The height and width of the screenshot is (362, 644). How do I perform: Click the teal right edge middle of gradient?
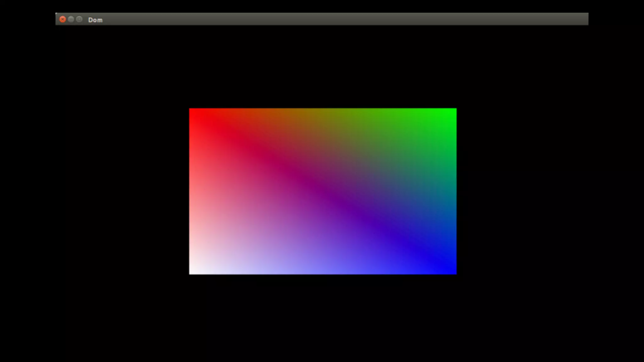(x=453, y=191)
